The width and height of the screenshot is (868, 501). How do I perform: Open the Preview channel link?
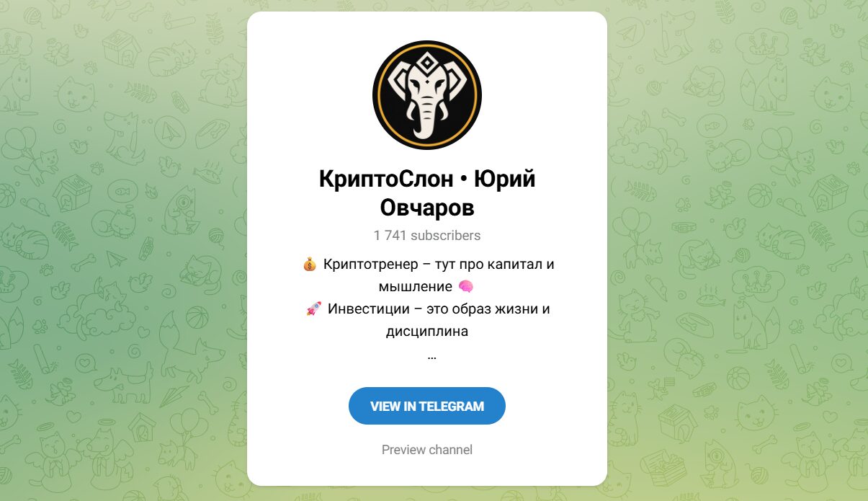click(x=427, y=450)
